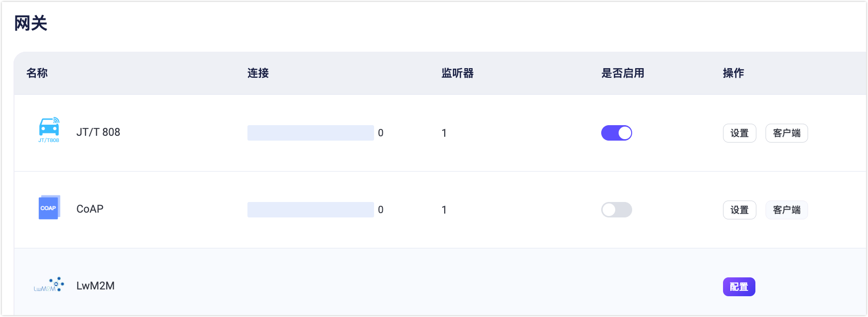Click the JT/T 808 connection progress bar
The image size is (868, 317).
tap(310, 133)
